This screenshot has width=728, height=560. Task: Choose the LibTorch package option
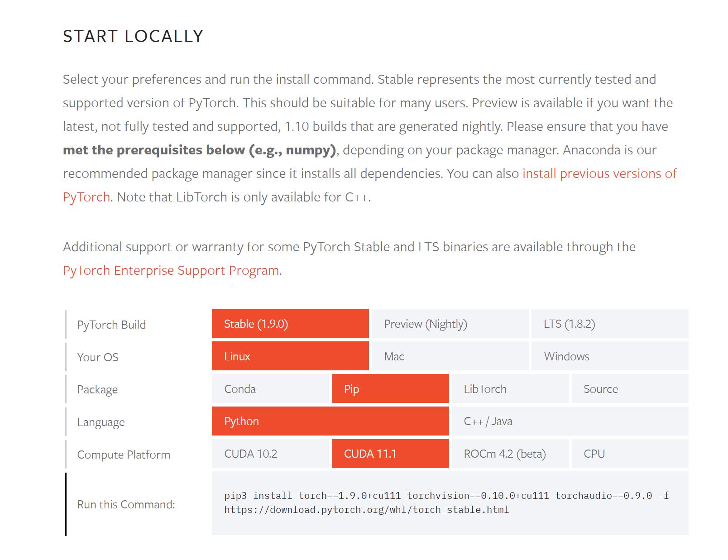(x=510, y=389)
